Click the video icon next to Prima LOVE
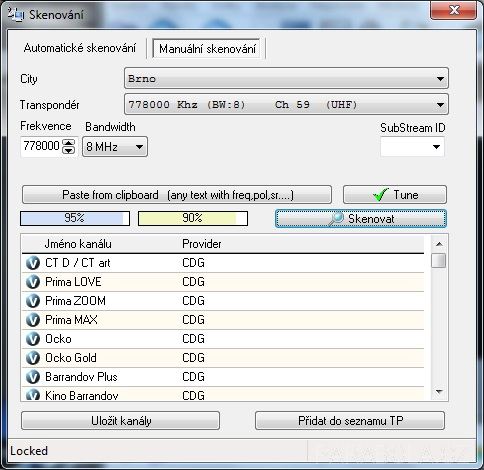 point(33,282)
